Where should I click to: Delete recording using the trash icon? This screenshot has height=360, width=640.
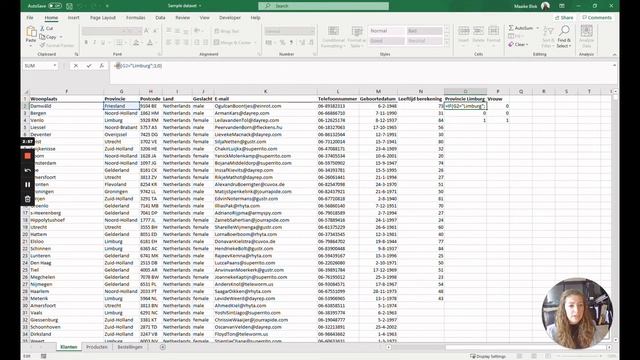coord(27,199)
